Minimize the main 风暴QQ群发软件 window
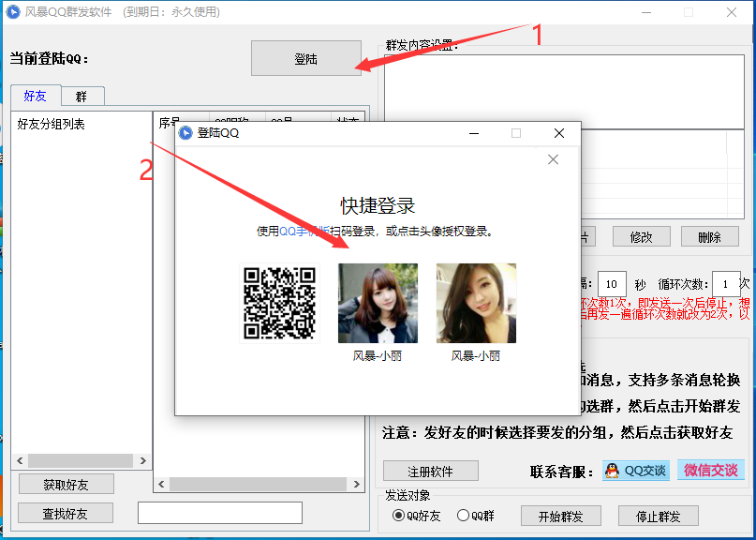This screenshot has height=540, width=756. 646,12
